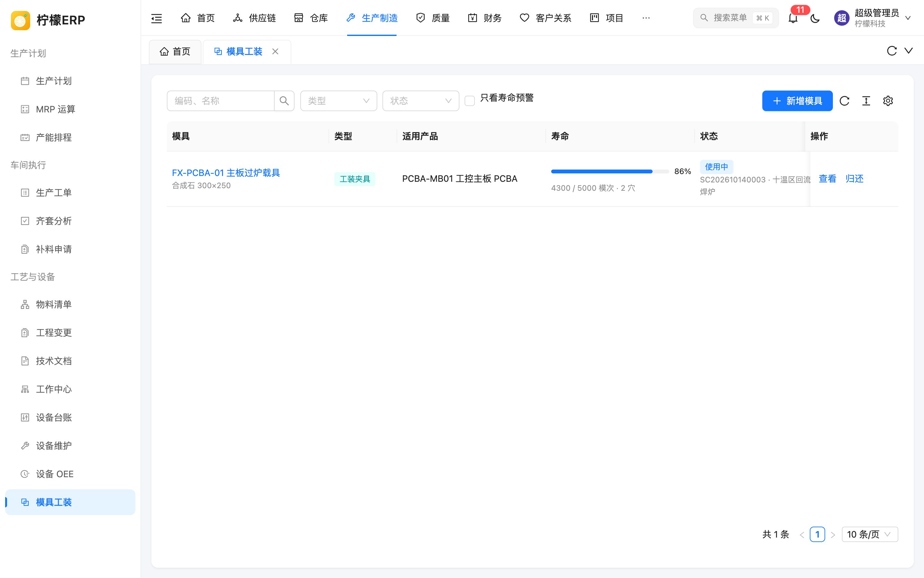Switch to the 首页 tab
Viewport: 924px width, 578px height.
[175, 52]
